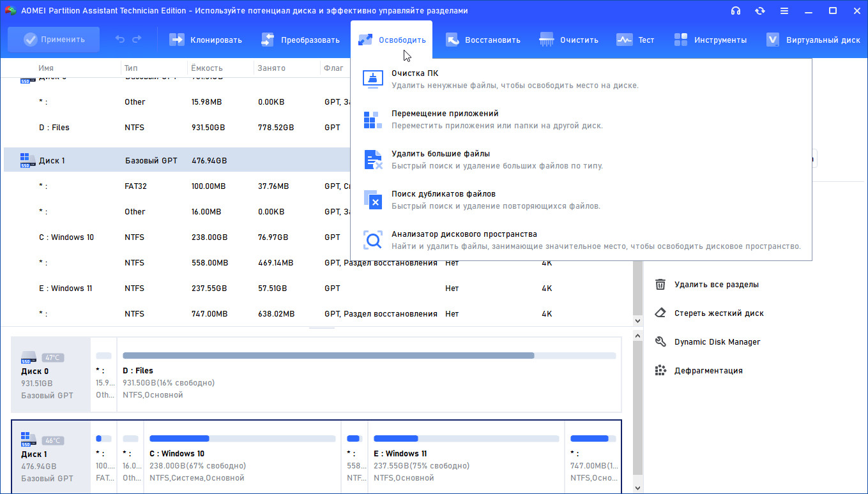Screen dimensions: 868x494
Task: Click the E : Windows 11 usage bar
Action: [x=466, y=438]
